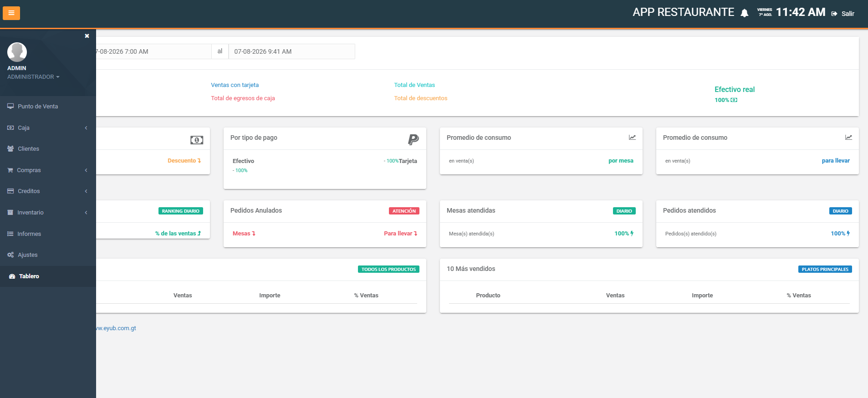Screen dimensions: 868x398
Task: Click the DIARIO badge on Mesas atendidas
Action: (624, 211)
